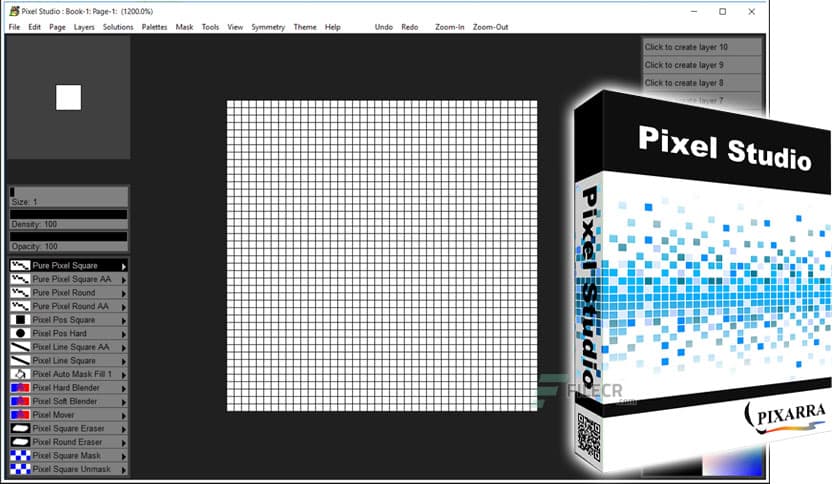The width and height of the screenshot is (836, 484).
Task: Select the Pixel Square Unmask icon
Action: [20, 469]
